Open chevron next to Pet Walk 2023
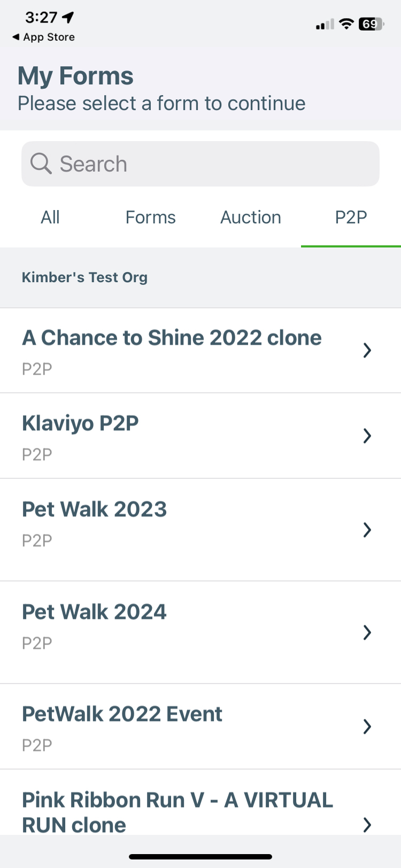401x868 pixels. 367,530
